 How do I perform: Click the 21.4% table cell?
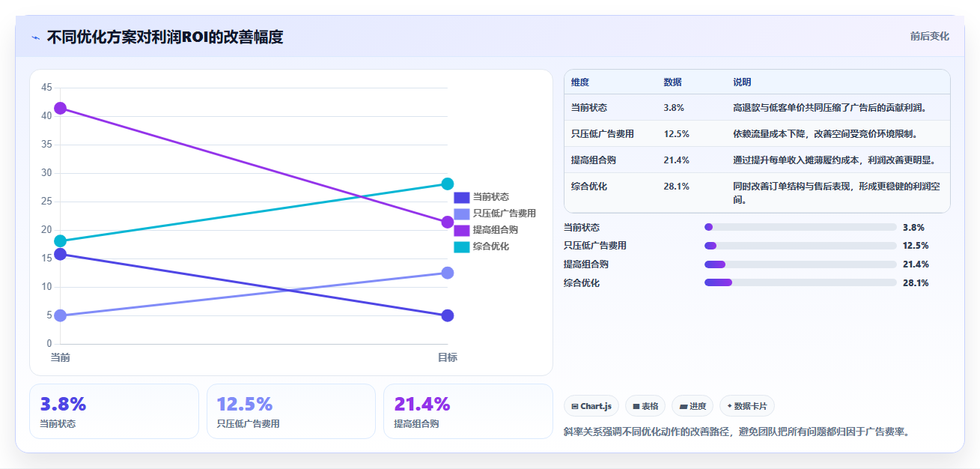click(676, 160)
